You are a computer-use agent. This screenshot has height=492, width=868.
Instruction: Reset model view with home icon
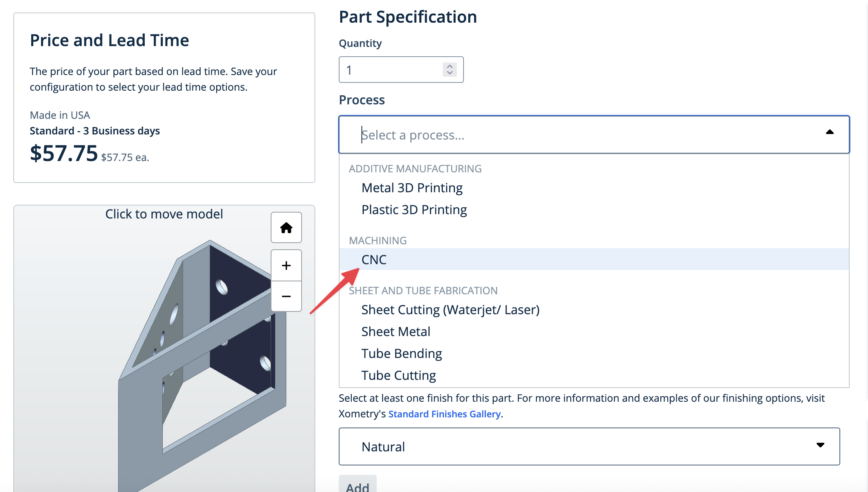pos(286,227)
